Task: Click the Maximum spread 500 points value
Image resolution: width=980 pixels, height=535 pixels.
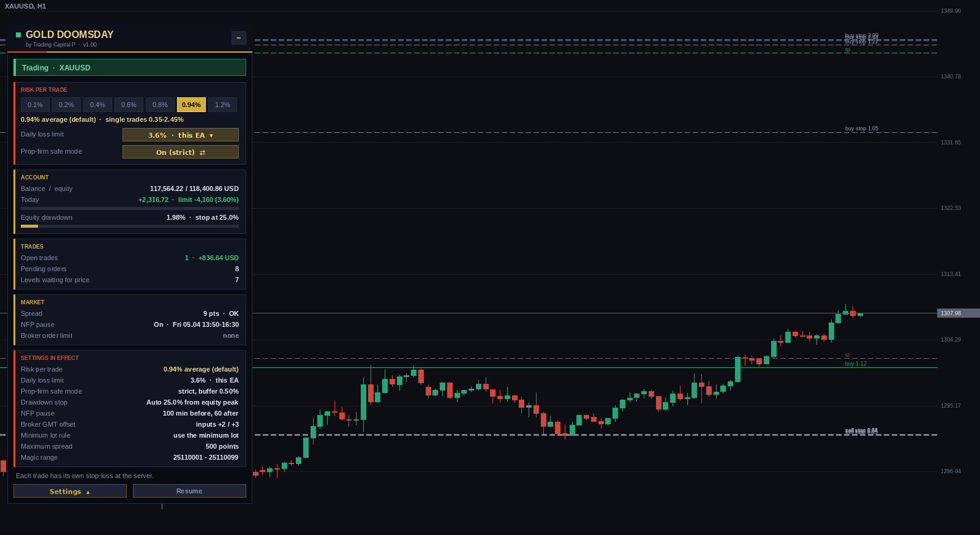Action: 222,446
